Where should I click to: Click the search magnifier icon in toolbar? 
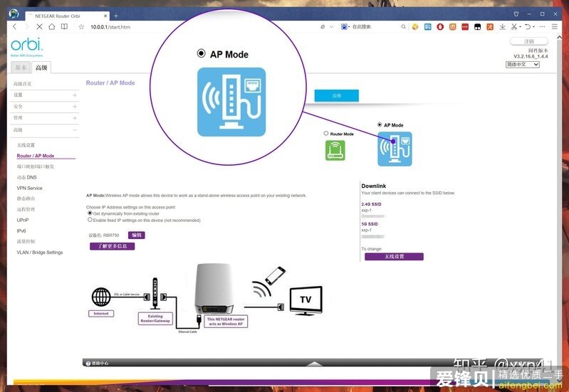(403, 26)
